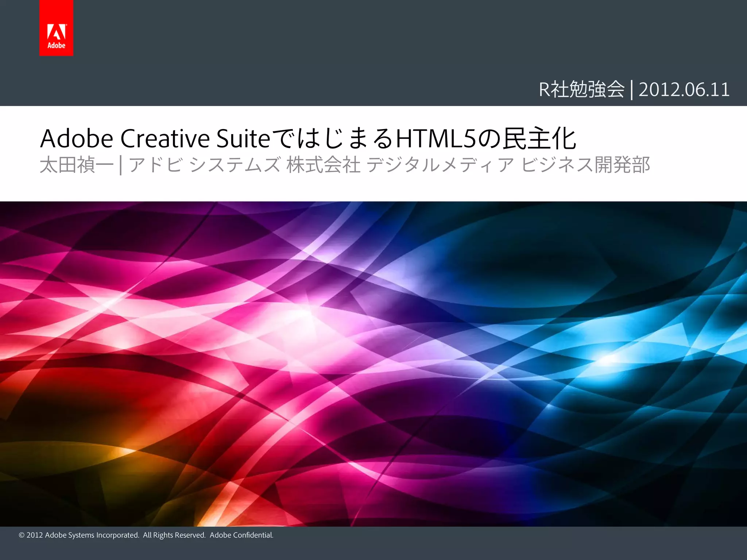
Task: Click the white 'A' mark in Adobe logo
Action: pyautogui.click(x=57, y=32)
